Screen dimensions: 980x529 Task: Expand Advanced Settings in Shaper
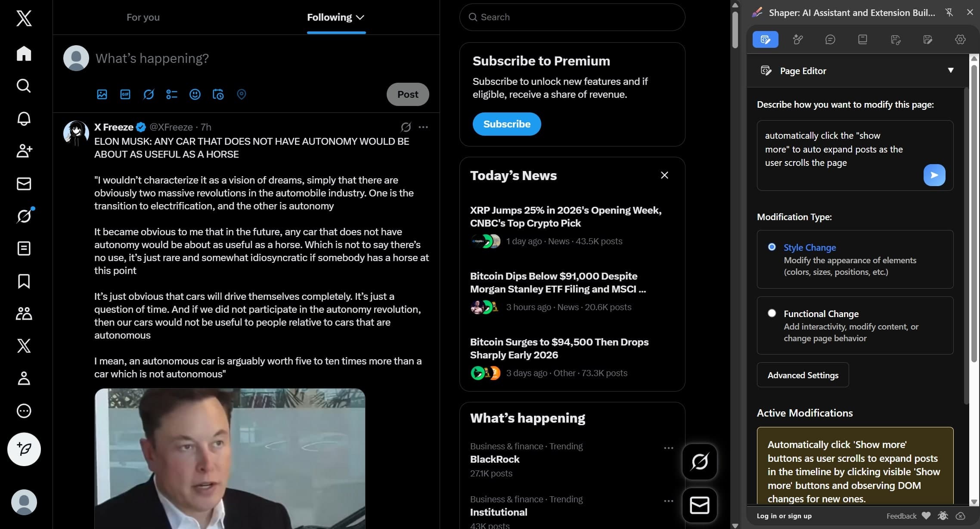tap(803, 375)
